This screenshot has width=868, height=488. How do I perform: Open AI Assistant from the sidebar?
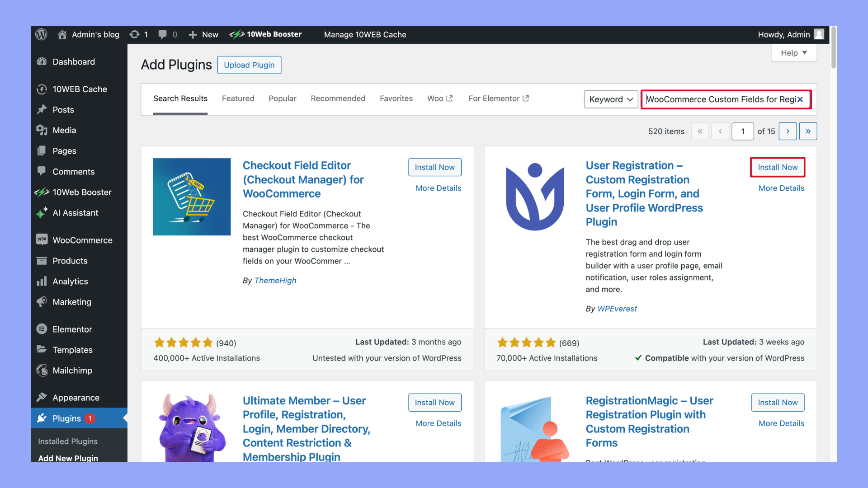pyautogui.click(x=75, y=213)
